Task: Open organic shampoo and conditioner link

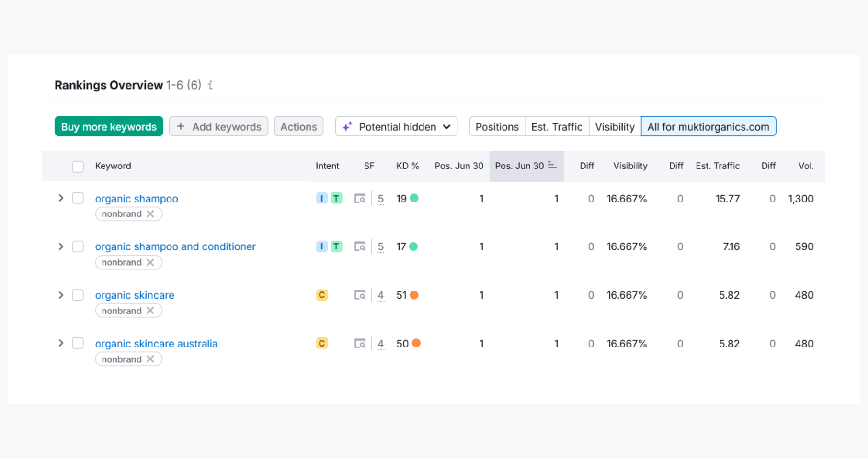Action: pyautogui.click(x=175, y=246)
